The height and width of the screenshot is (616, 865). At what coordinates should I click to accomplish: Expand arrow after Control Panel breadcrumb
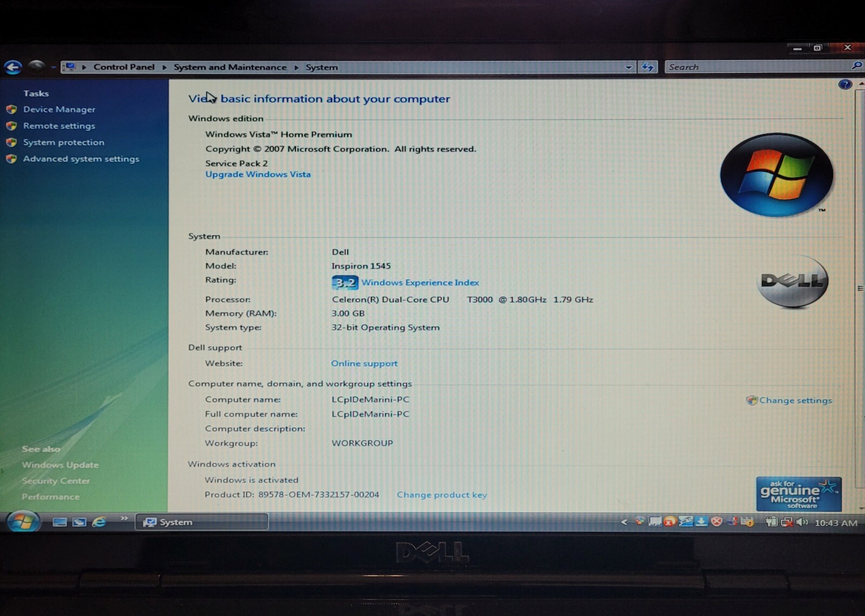[x=164, y=68]
